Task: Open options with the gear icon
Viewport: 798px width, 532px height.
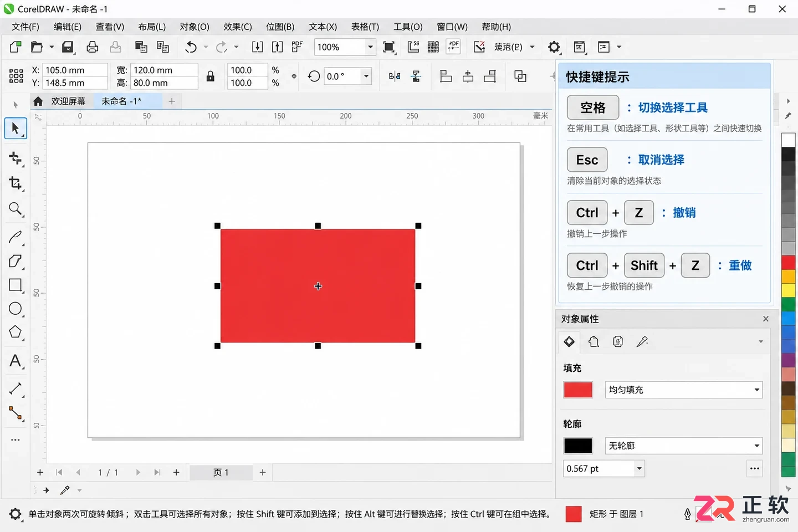Action: (x=554, y=47)
